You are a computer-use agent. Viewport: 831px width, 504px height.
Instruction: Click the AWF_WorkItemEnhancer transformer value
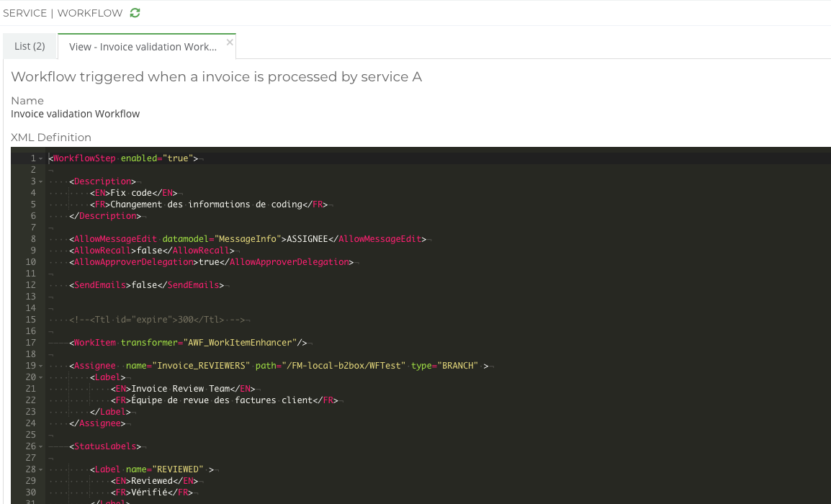(247, 342)
